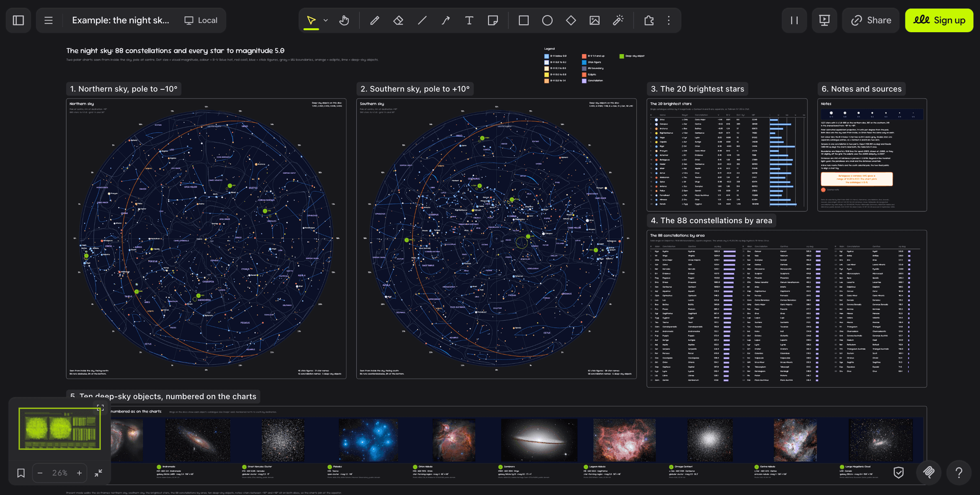Select the Hand pan tool
980x495 pixels.
tap(345, 20)
